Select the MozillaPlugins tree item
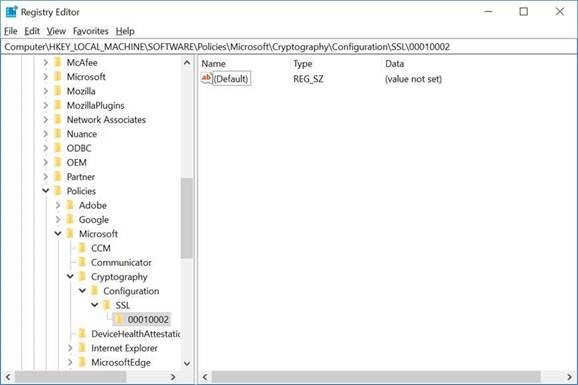The width and height of the screenshot is (578, 385). (x=95, y=105)
